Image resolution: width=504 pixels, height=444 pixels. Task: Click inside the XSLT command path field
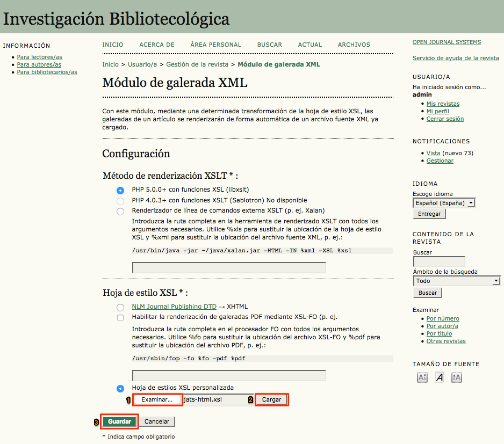(x=229, y=267)
